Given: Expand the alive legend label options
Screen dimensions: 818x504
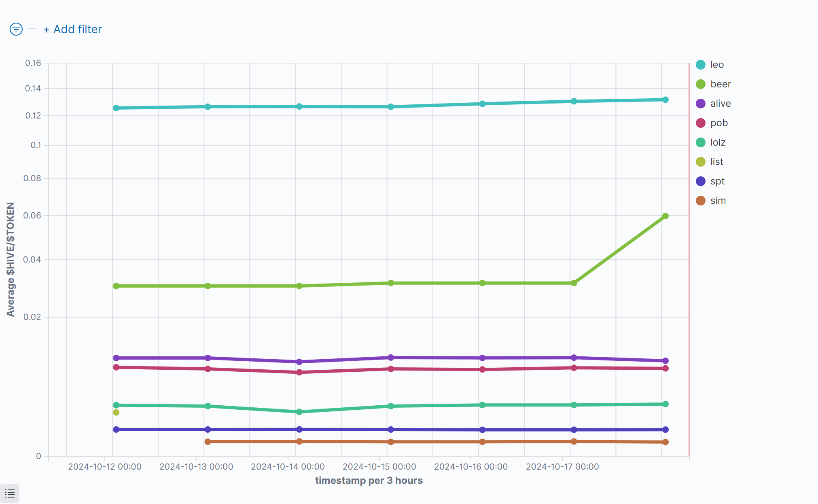Looking at the screenshot, I should pyautogui.click(x=721, y=104).
